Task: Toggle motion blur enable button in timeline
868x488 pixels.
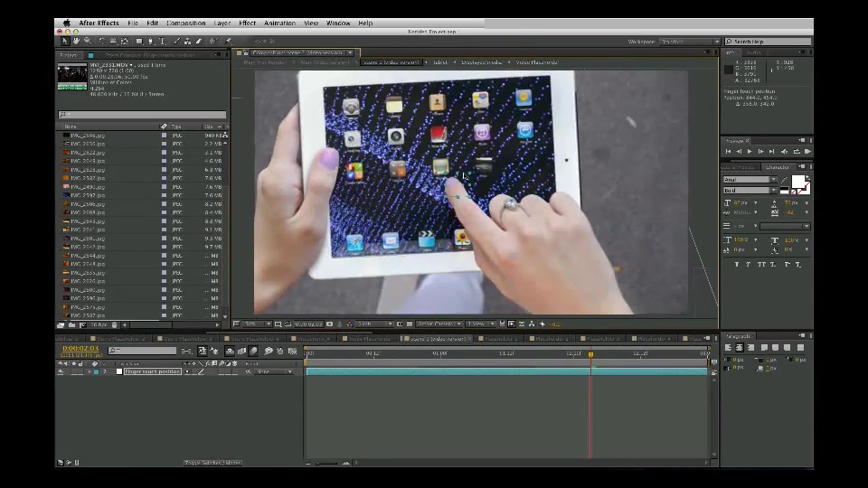Action: pos(253,351)
